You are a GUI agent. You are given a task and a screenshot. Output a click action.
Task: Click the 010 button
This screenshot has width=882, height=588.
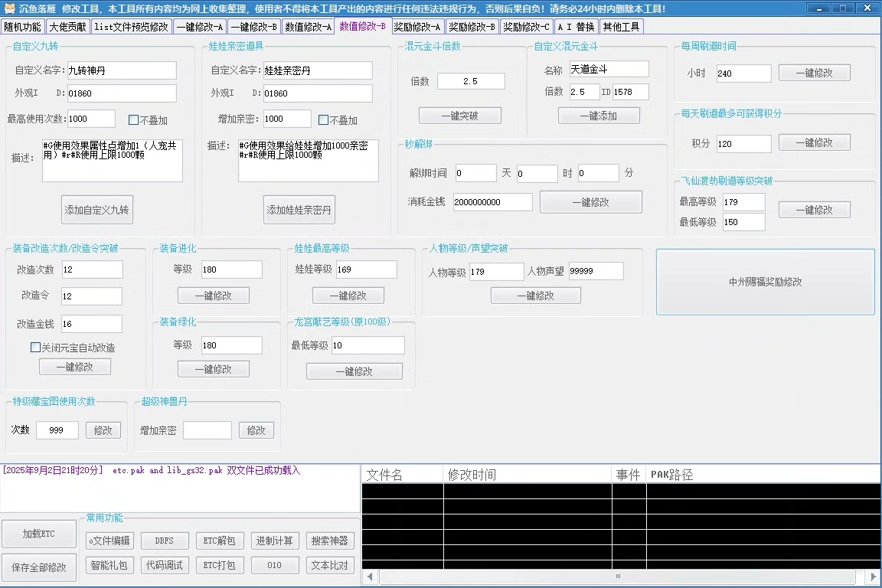pos(275,565)
